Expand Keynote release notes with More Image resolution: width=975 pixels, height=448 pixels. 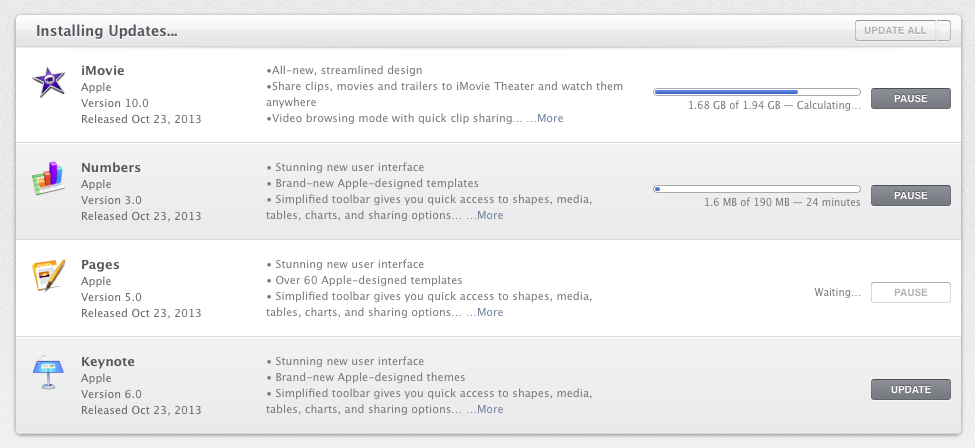point(485,409)
